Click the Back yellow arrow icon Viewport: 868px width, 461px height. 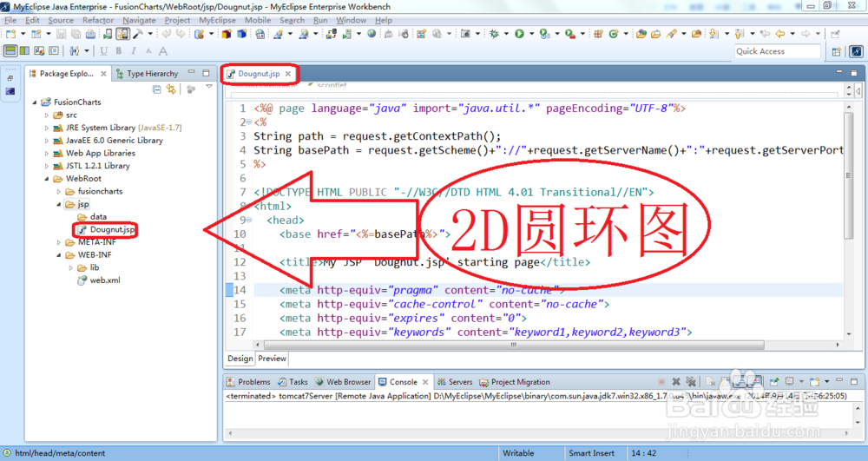pos(780,34)
